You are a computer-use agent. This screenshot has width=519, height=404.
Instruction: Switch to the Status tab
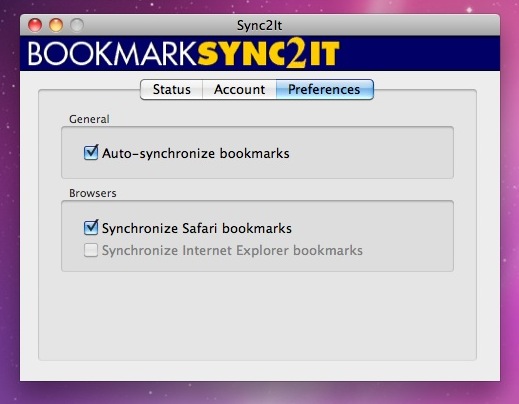click(171, 89)
